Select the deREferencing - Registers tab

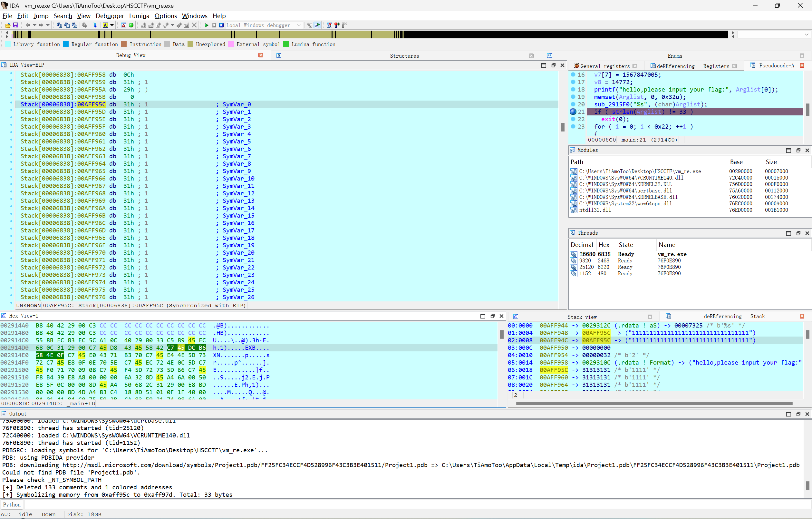(693, 66)
